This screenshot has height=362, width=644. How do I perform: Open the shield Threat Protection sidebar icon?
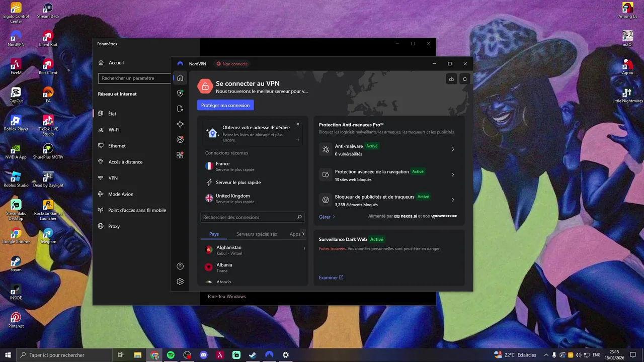point(180,94)
